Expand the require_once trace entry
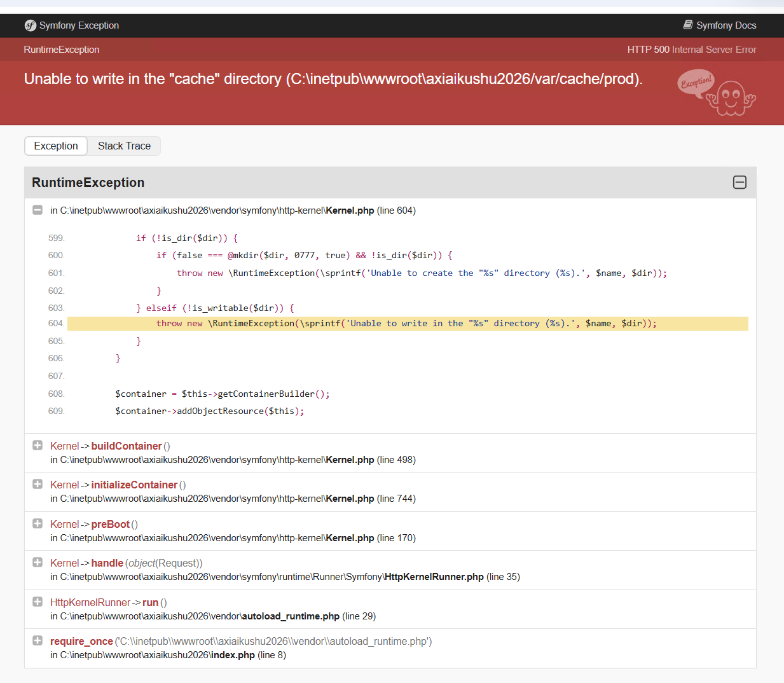The width and height of the screenshot is (784, 683). pyautogui.click(x=38, y=640)
